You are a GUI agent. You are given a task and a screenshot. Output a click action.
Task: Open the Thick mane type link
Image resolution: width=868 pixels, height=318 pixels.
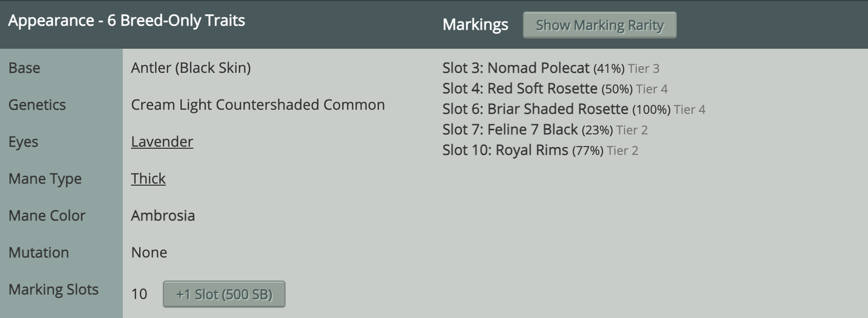click(x=148, y=178)
